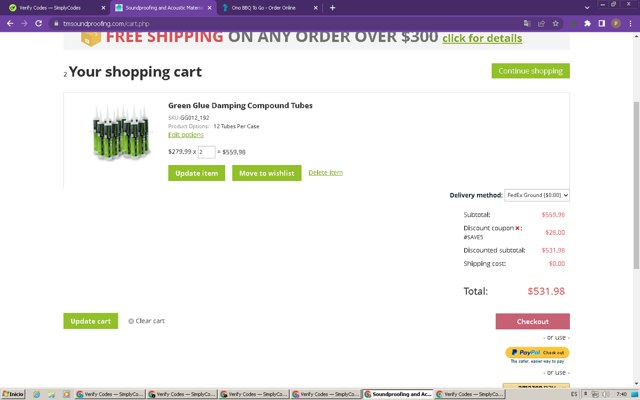The image size is (640, 400).
Task: Click the system tray clock 7:40
Action: [621, 394]
